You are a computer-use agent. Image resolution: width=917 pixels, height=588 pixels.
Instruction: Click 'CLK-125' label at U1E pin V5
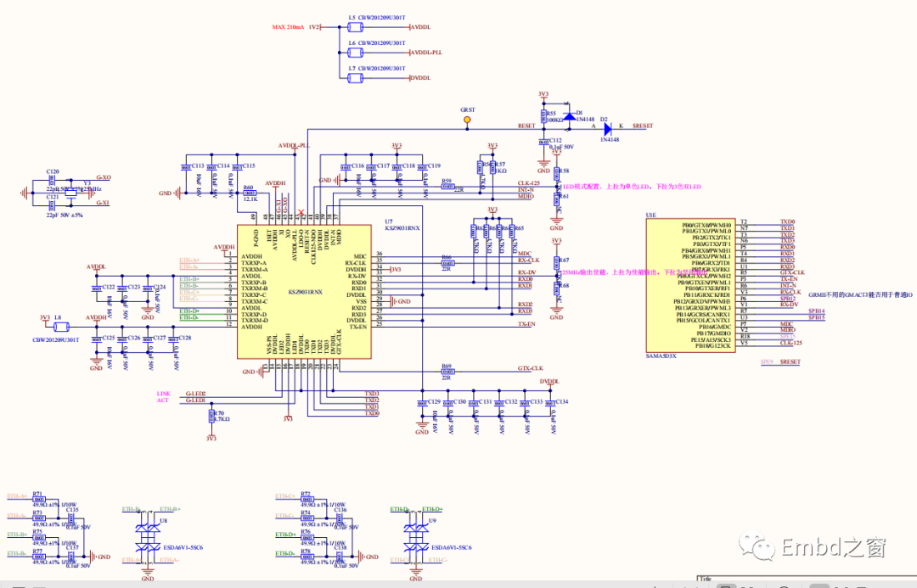790,343
